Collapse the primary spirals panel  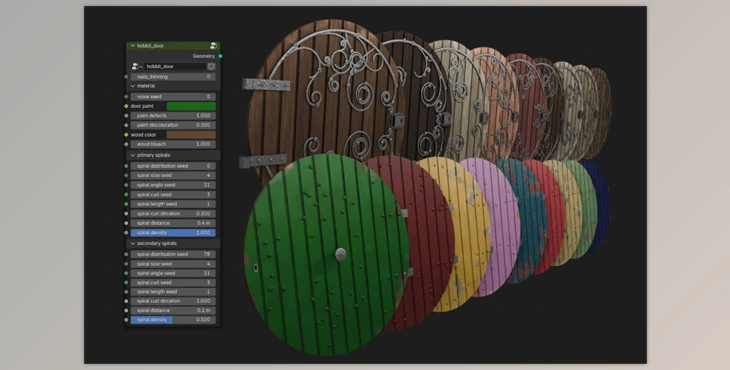133,155
